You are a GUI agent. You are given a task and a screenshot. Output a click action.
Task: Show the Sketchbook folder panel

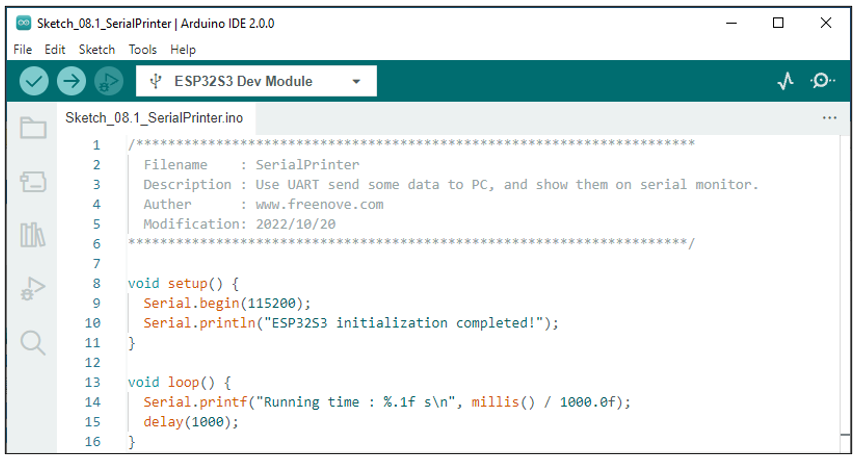[33, 128]
